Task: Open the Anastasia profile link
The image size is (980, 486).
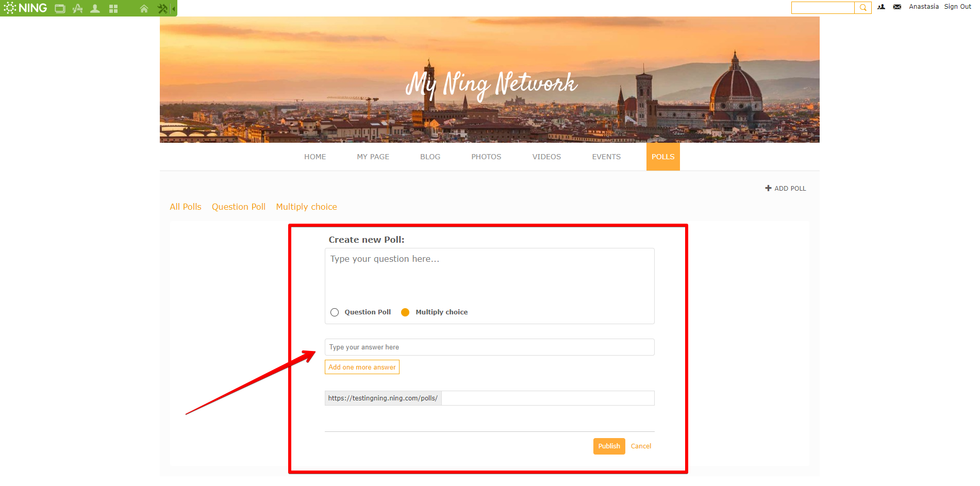Action: pyautogui.click(x=924, y=7)
